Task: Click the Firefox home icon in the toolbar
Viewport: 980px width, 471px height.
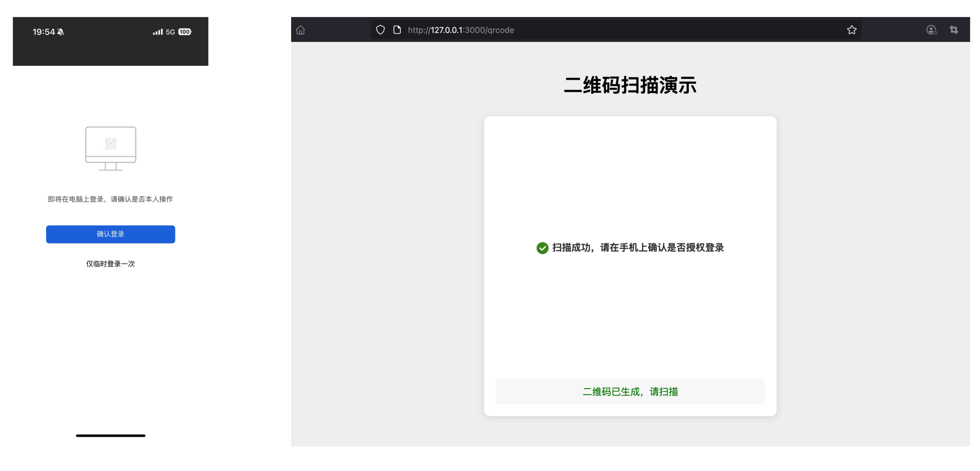Action: tap(301, 30)
